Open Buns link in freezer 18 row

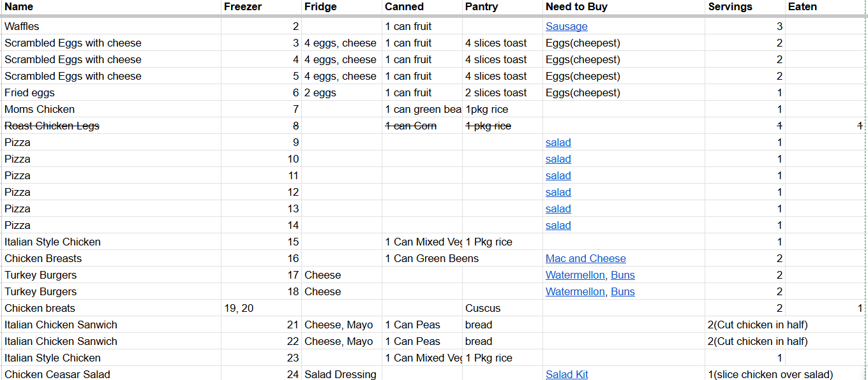tap(623, 291)
